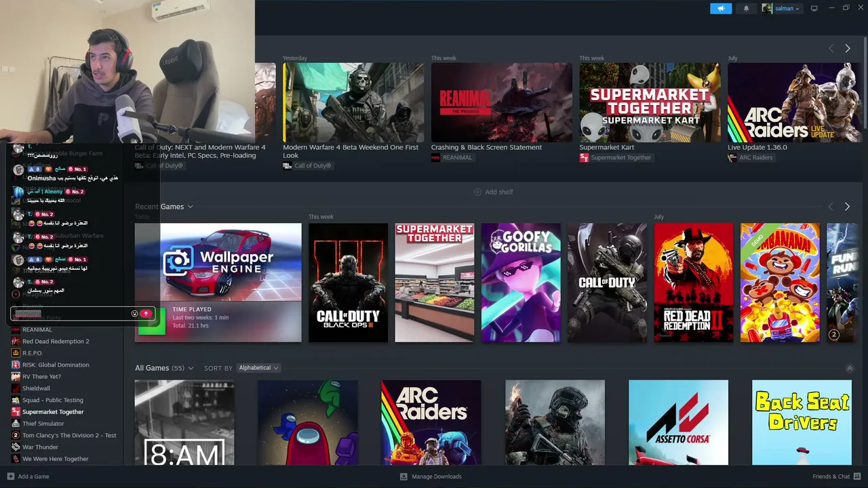Viewport: 868px width, 488px height.
Task: Click the Supermarket Together sidebar icon
Action: click(x=16, y=412)
